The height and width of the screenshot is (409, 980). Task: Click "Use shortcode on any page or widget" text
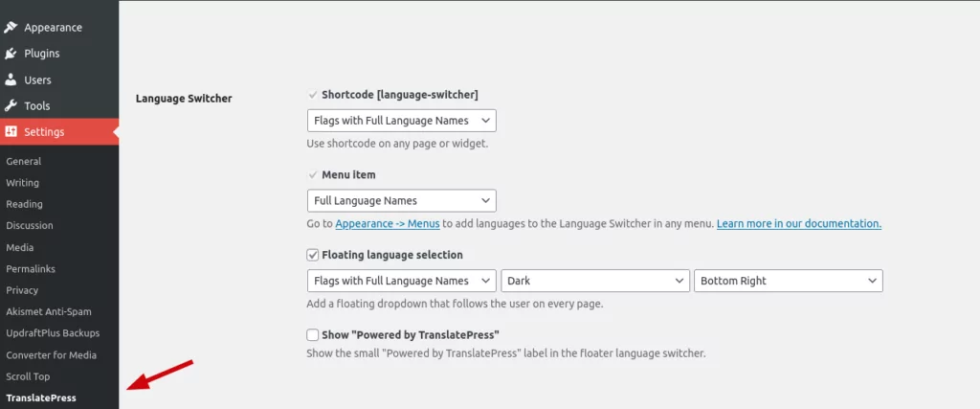[397, 144]
